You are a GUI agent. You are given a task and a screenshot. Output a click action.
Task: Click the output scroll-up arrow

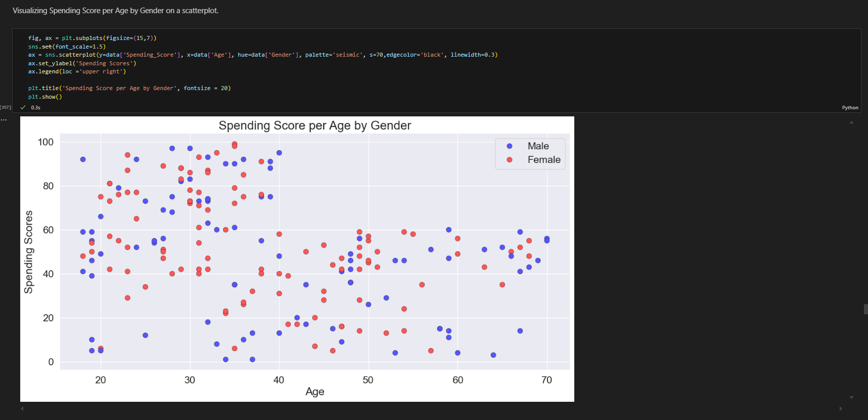pyautogui.click(x=852, y=122)
